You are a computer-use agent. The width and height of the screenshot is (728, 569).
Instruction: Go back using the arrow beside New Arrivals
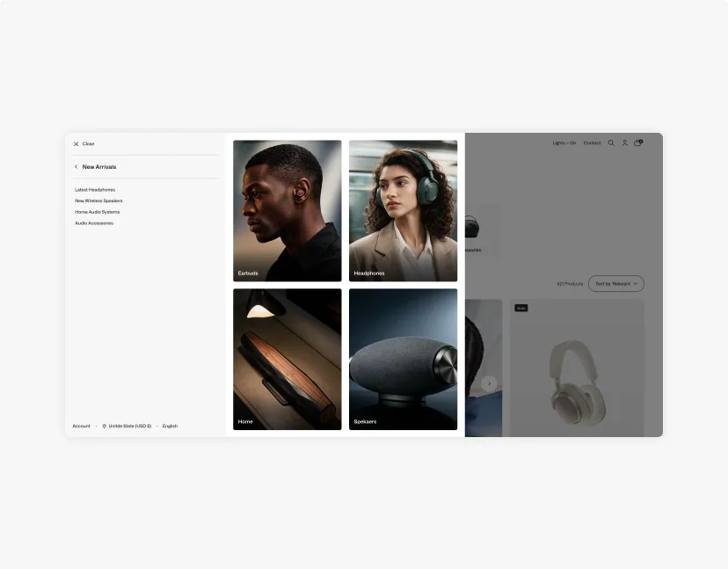click(76, 167)
